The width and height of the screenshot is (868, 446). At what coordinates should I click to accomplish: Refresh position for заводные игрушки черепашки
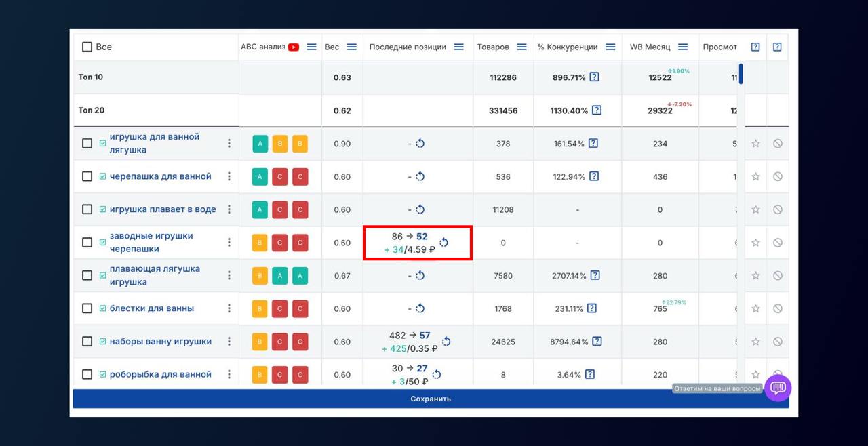(x=443, y=243)
